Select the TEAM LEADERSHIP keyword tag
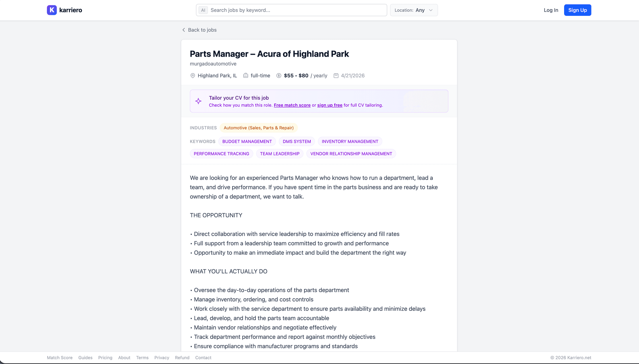 pos(280,154)
